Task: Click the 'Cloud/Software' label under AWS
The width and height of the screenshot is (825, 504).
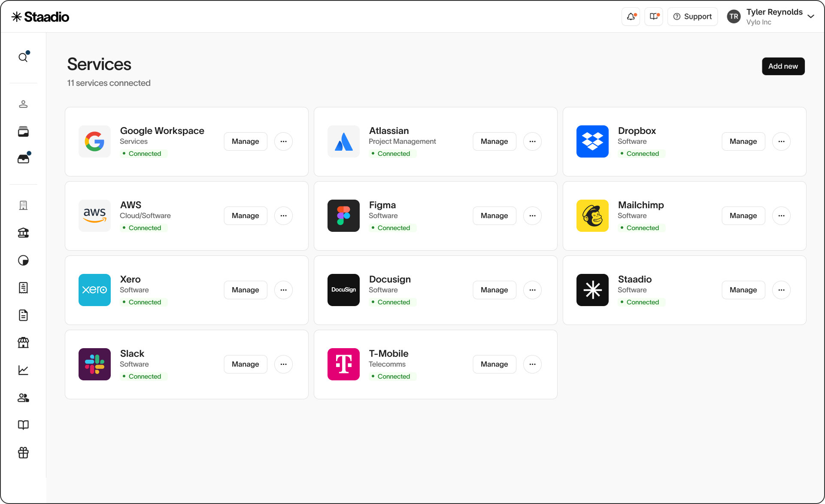Action: pos(145,216)
